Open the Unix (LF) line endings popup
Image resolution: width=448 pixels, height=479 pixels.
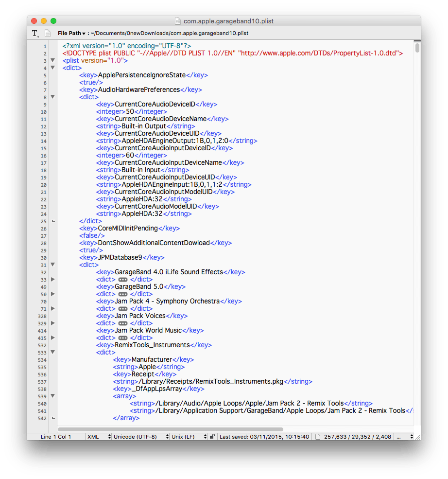(x=189, y=437)
